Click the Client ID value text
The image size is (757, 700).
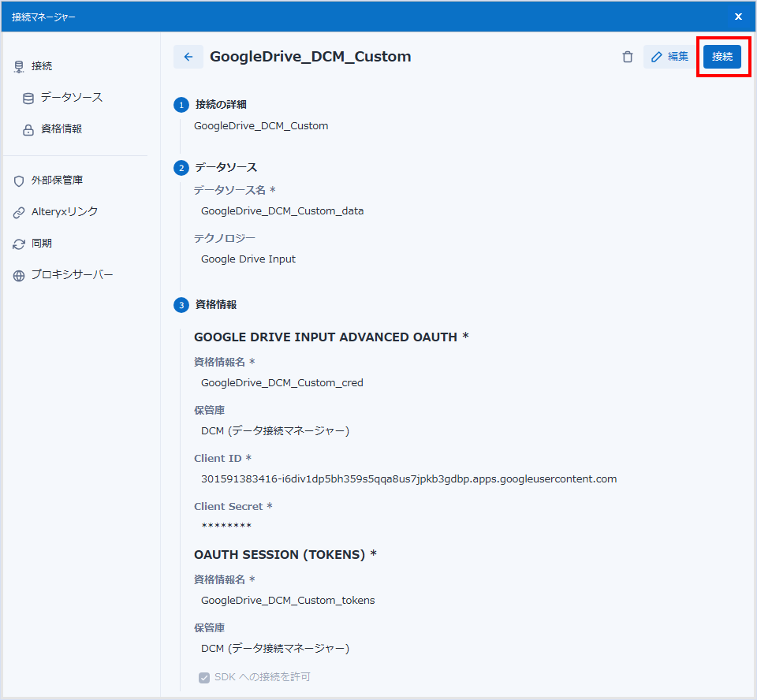pos(408,479)
